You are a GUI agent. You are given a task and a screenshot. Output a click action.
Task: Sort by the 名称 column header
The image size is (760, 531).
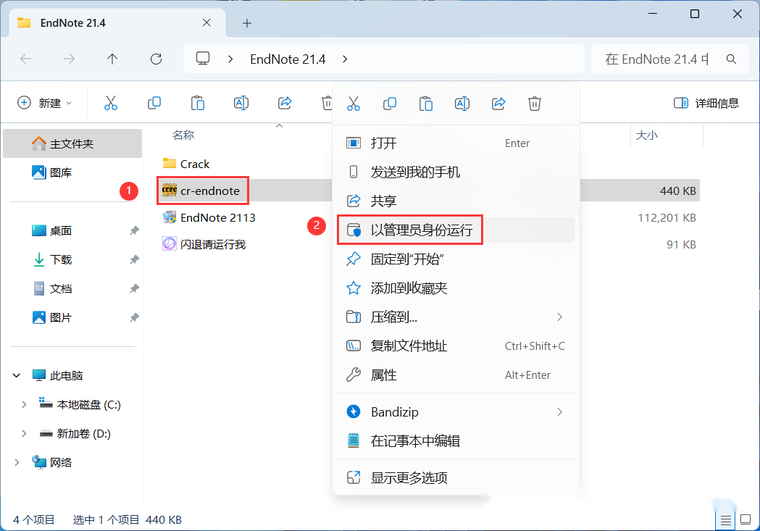tap(183, 135)
